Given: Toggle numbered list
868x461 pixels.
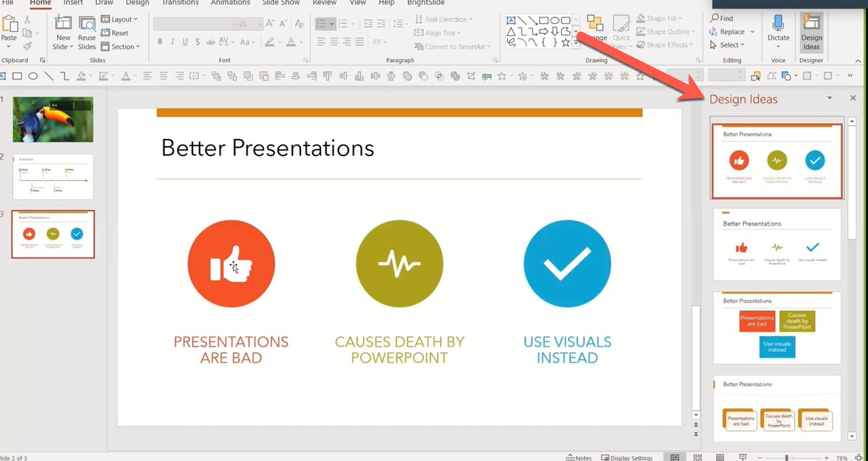Looking at the screenshot, I should [x=344, y=24].
